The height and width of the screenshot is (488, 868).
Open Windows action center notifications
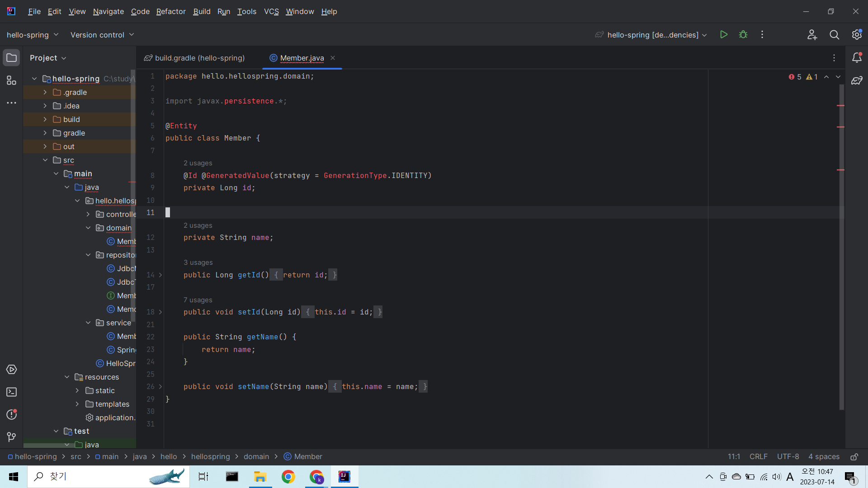850,477
